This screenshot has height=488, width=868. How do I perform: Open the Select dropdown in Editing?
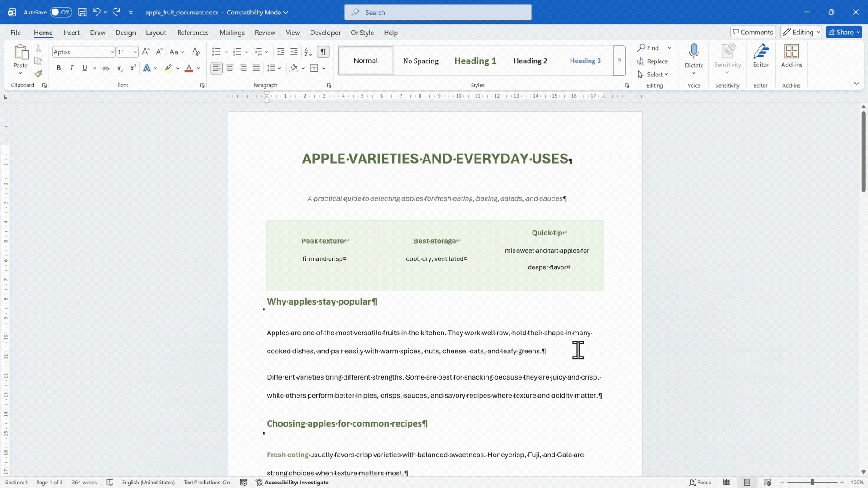[x=653, y=75]
